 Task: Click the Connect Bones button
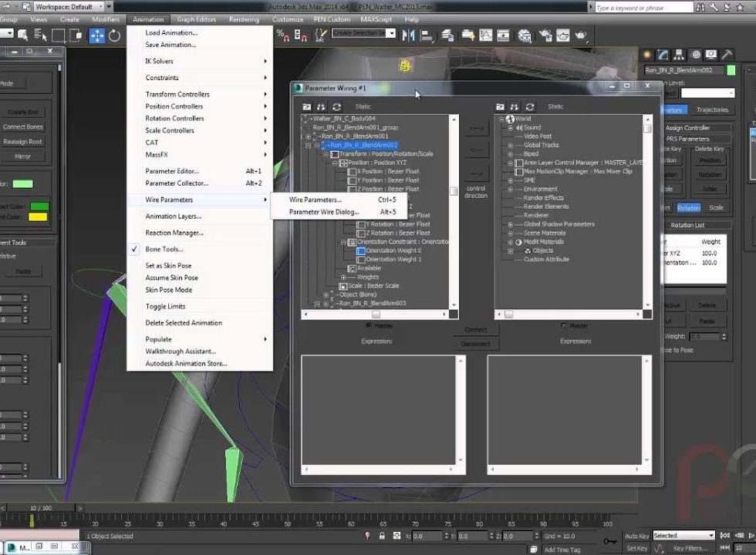[22, 126]
